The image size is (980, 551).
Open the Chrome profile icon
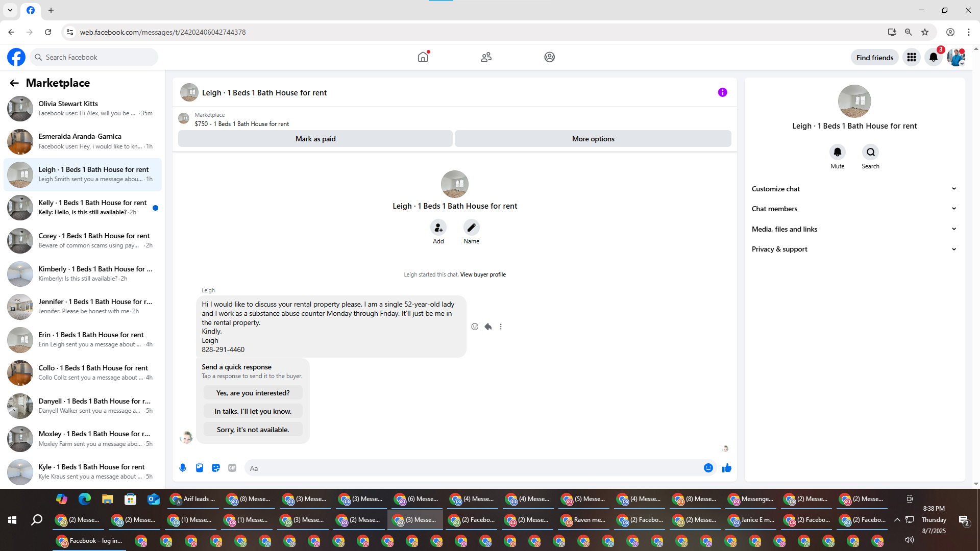[950, 32]
